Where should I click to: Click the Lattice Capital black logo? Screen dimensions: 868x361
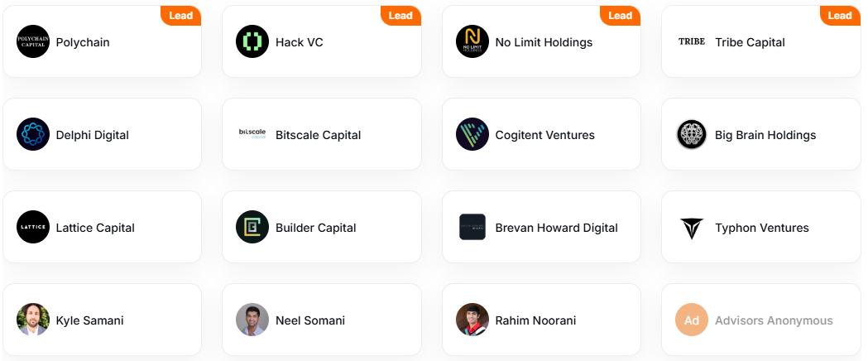pos(32,227)
